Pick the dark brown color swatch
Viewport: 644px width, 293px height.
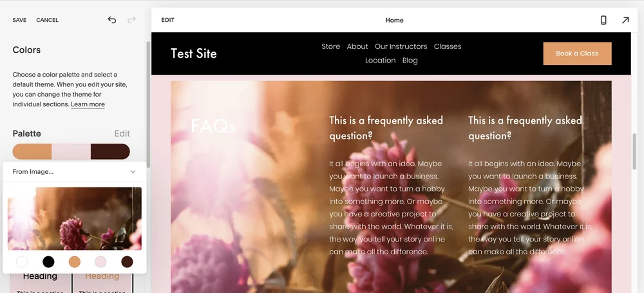(128, 262)
